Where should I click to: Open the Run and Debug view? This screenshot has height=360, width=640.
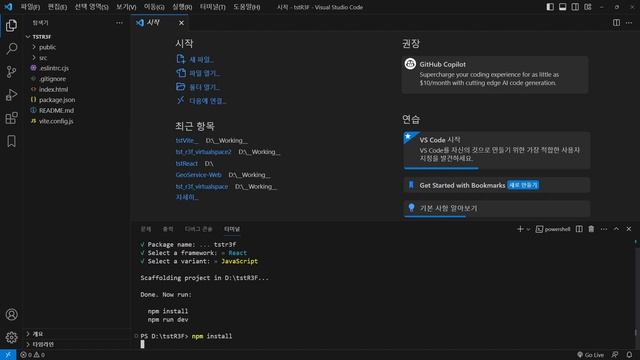coord(11,95)
